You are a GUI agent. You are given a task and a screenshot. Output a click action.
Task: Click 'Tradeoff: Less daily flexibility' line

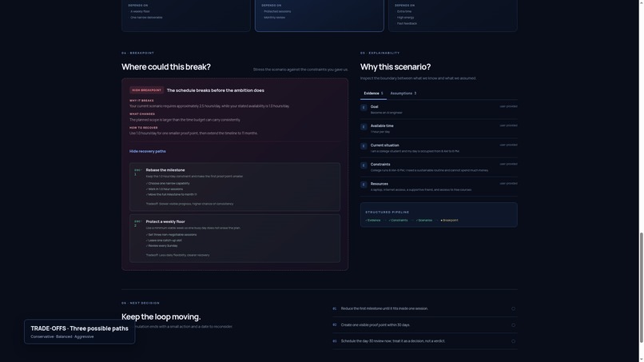click(178, 255)
